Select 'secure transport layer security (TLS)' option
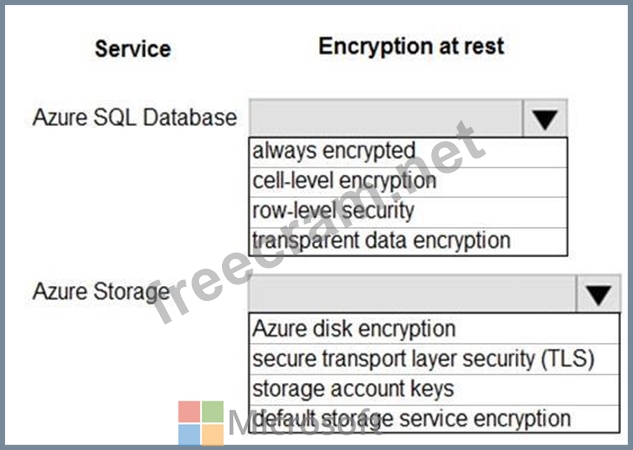Viewport: 633px width, 450px height. click(434, 359)
